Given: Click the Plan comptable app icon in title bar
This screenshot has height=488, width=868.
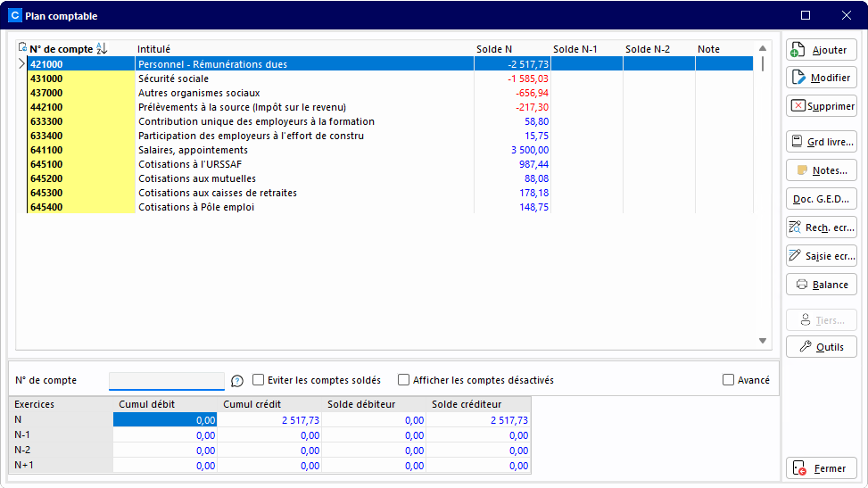Looking at the screenshot, I should coord(15,15).
